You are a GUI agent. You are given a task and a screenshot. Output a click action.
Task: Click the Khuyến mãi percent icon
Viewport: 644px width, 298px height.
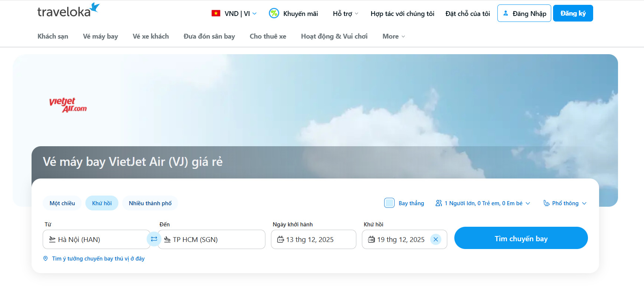point(274,13)
